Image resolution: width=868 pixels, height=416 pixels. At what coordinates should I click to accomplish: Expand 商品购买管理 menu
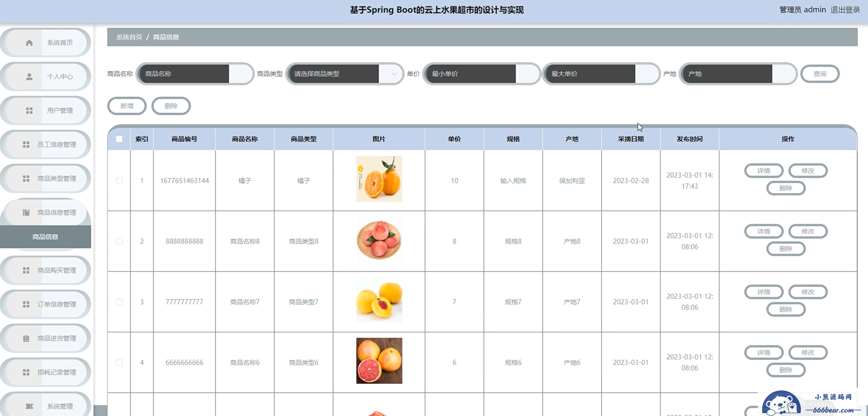(46, 271)
